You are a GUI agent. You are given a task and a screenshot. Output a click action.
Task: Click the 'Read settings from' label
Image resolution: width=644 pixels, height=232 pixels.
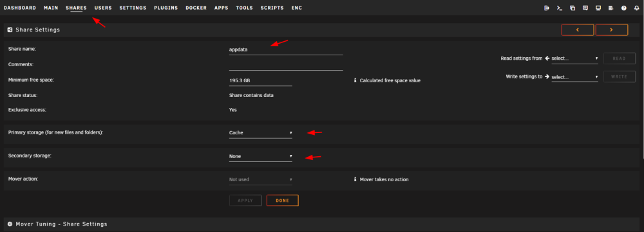[x=522, y=58]
